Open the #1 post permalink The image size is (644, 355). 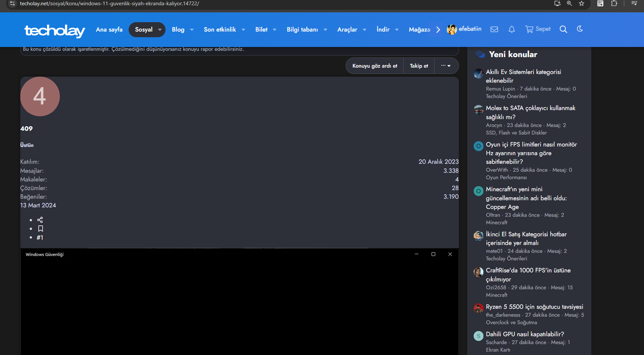[40, 237]
